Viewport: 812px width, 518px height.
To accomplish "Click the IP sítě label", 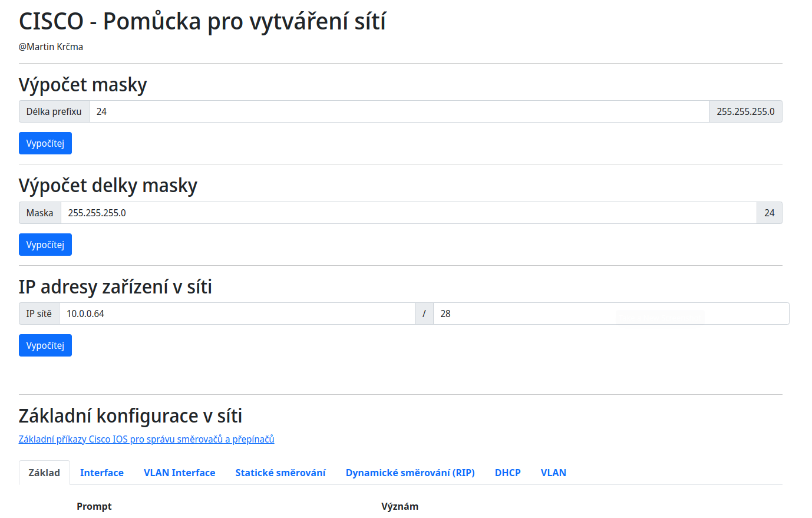I will pyautogui.click(x=39, y=314).
